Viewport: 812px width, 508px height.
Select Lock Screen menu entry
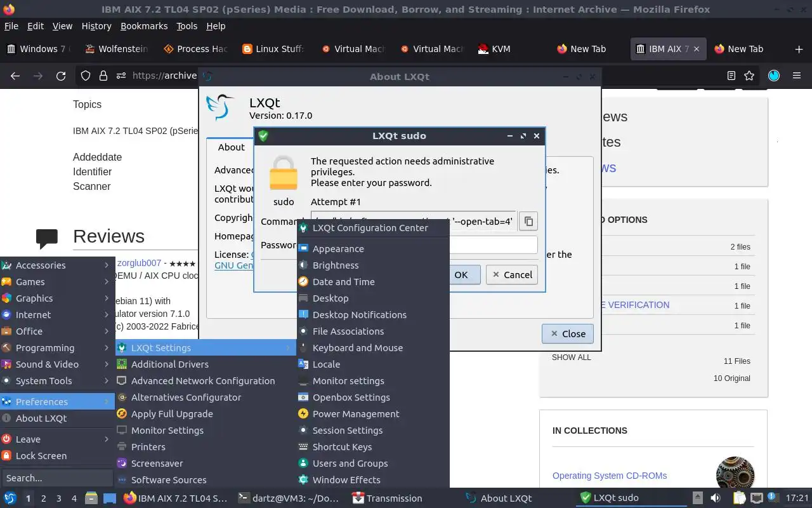57,456
